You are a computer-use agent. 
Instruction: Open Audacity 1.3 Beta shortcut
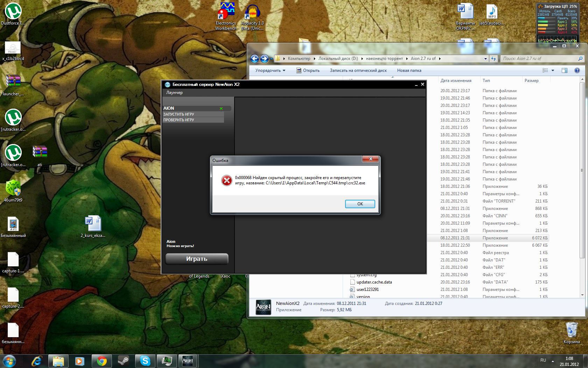click(x=252, y=17)
